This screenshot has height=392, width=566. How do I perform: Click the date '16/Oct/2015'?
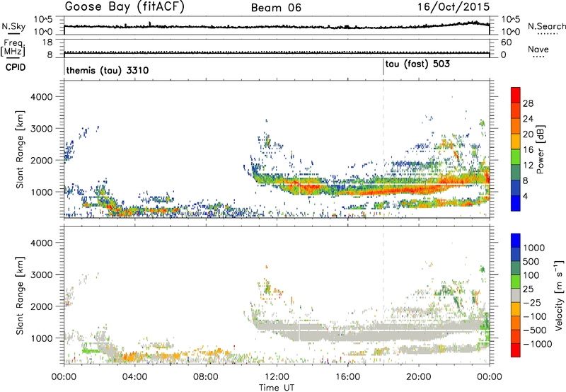[454, 7]
